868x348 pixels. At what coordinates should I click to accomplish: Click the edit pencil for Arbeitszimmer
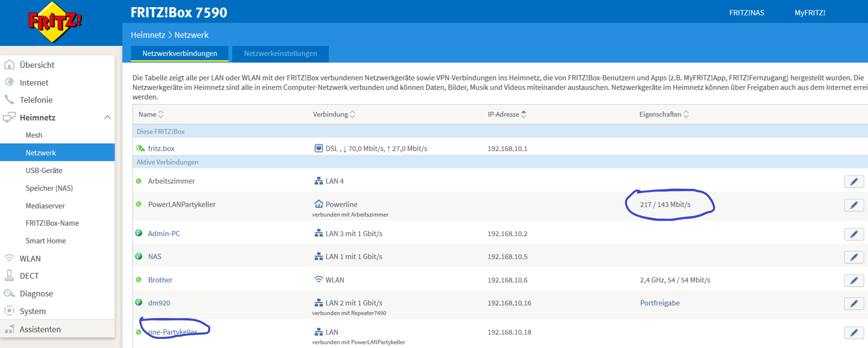tap(854, 182)
